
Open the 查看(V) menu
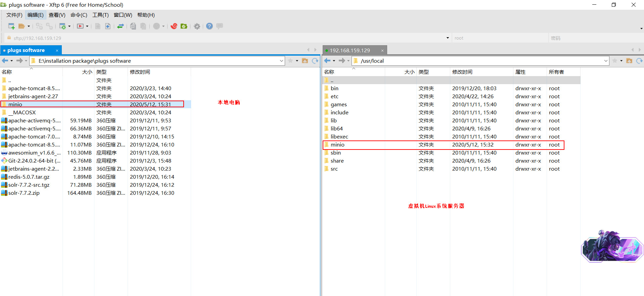(x=57, y=15)
